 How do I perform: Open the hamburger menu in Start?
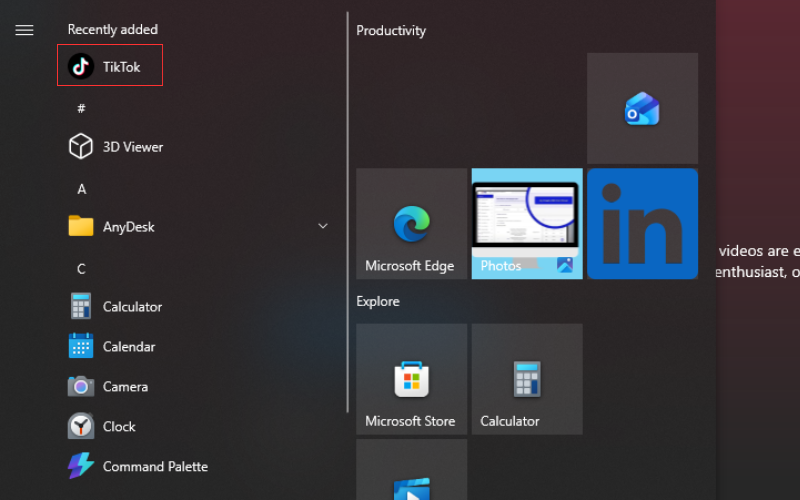coord(24,30)
